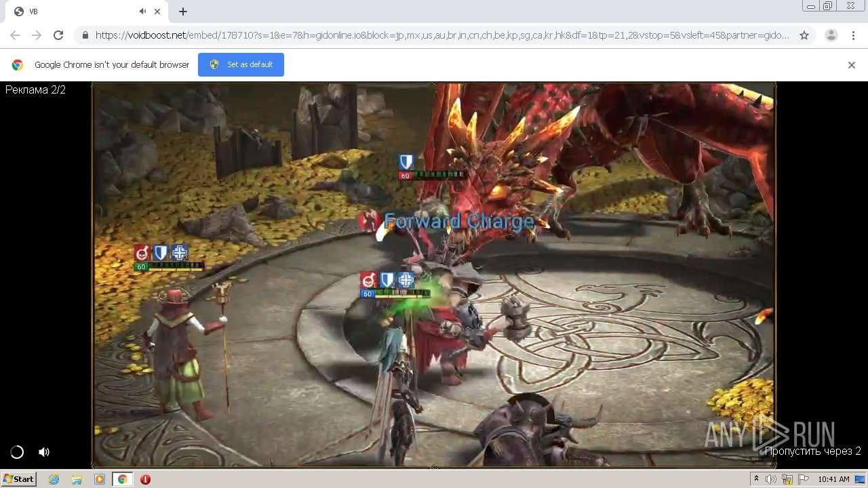The height and width of the screenshot is (488, 868).
Task: Open the media player taskbar icon
Action: (x=100, y=479)
